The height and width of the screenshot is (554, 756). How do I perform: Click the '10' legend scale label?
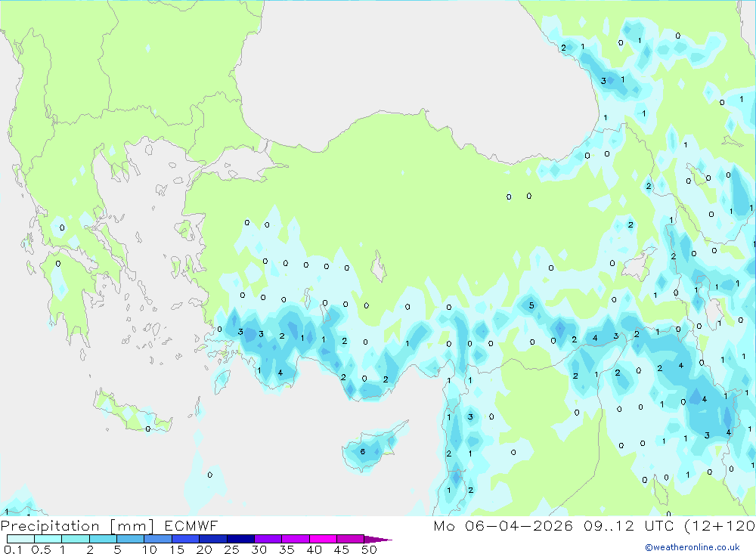pos(150,549)
